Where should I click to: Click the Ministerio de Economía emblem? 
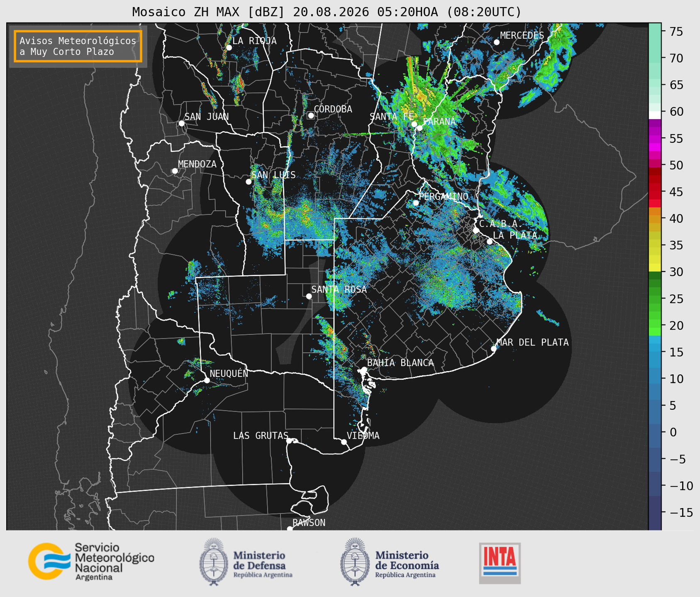coord(355,561)
